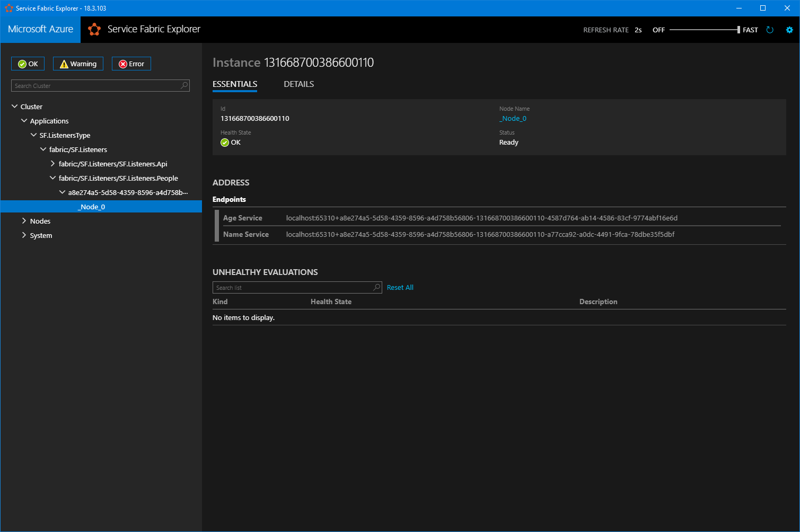
Task: Collapse the SF.ListenersType node chevron
Action: pos(34,135)
